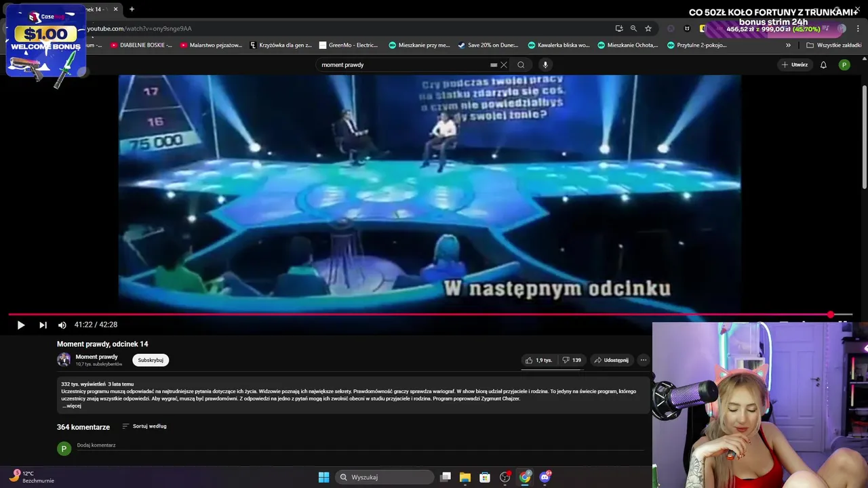Viewport: 868px width, 488px height.
Task: Open a new browser tab
Action: 132,9
